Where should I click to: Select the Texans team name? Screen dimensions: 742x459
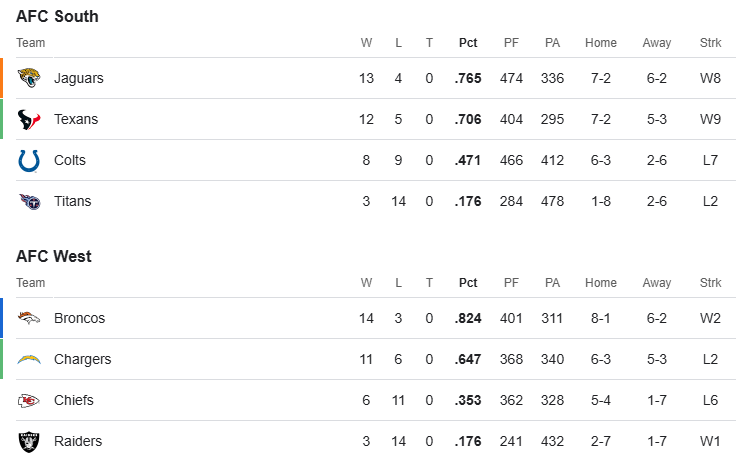point(76,119)
